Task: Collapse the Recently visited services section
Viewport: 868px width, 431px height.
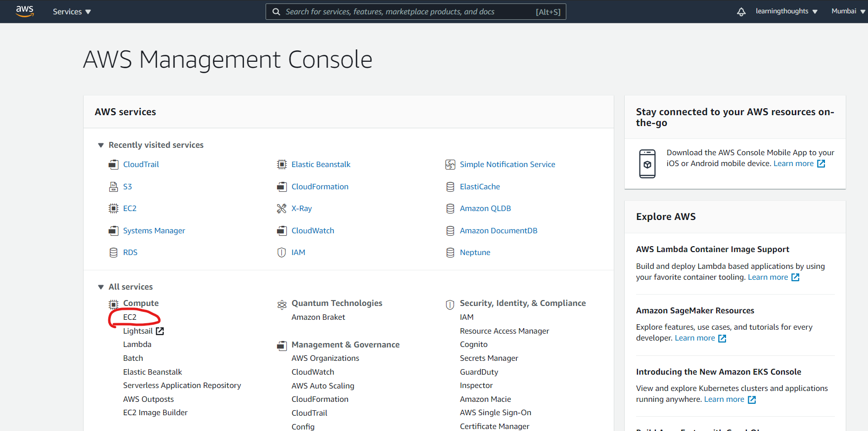Action: click(x=101, y=145)
